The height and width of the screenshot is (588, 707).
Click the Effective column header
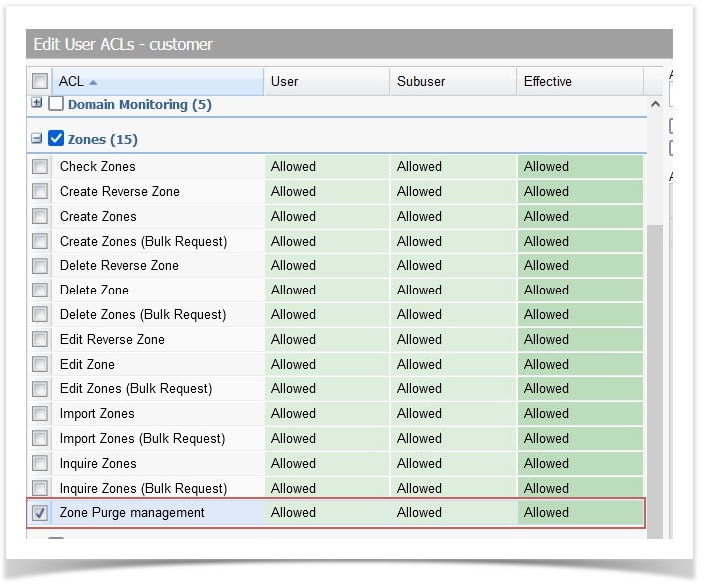click(580, 81)
